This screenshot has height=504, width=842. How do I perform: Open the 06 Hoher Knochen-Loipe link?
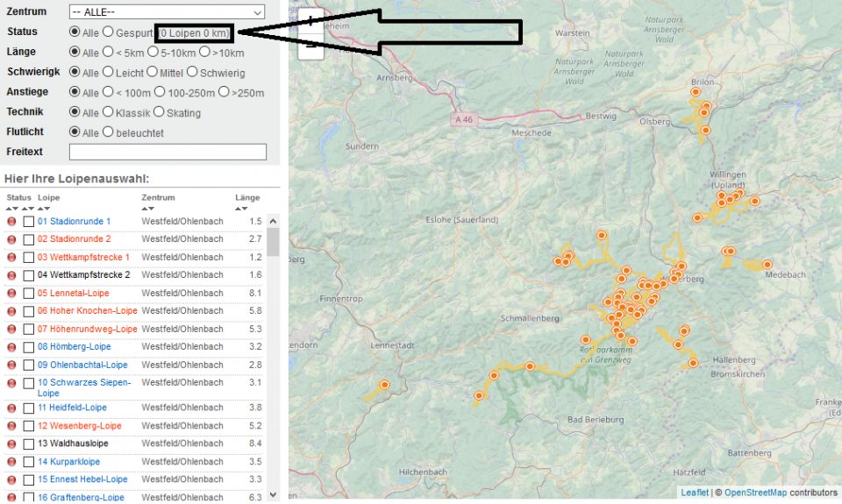click(x=87, y=311)
